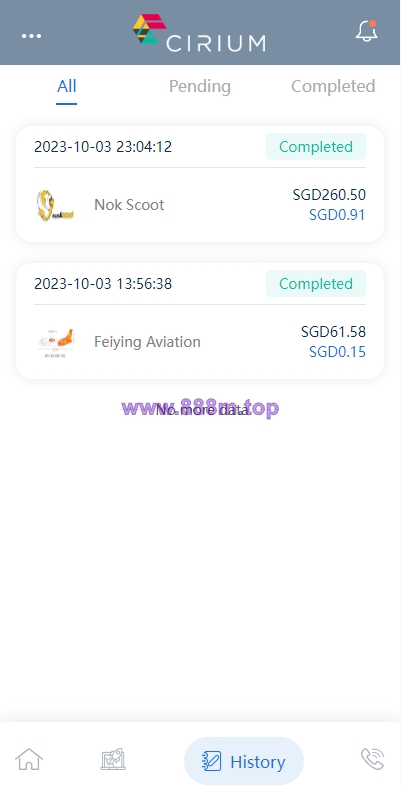Open the three-dot menu in header
This screenshot has height=789, width=401.
(31, 36)
